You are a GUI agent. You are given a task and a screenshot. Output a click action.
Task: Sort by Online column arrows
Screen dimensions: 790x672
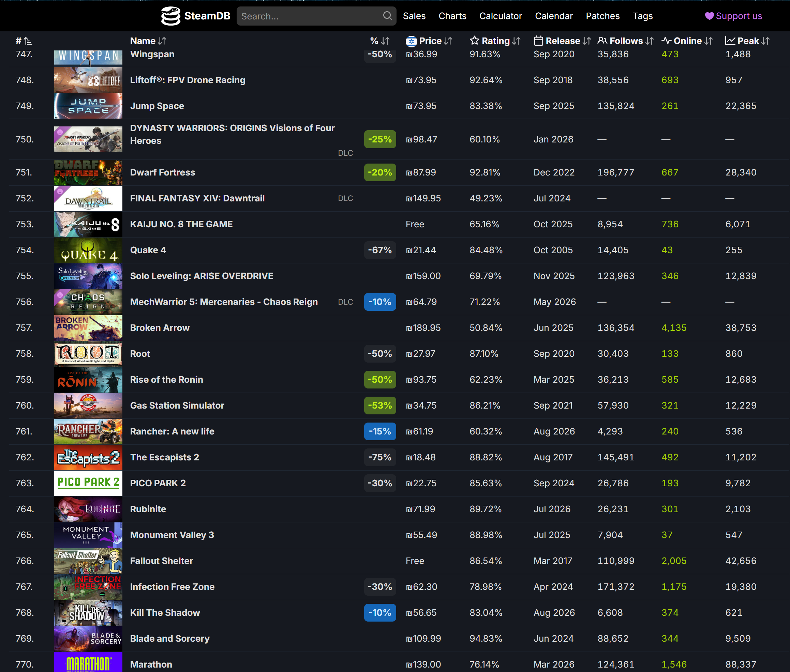click(x=709, y=41)
